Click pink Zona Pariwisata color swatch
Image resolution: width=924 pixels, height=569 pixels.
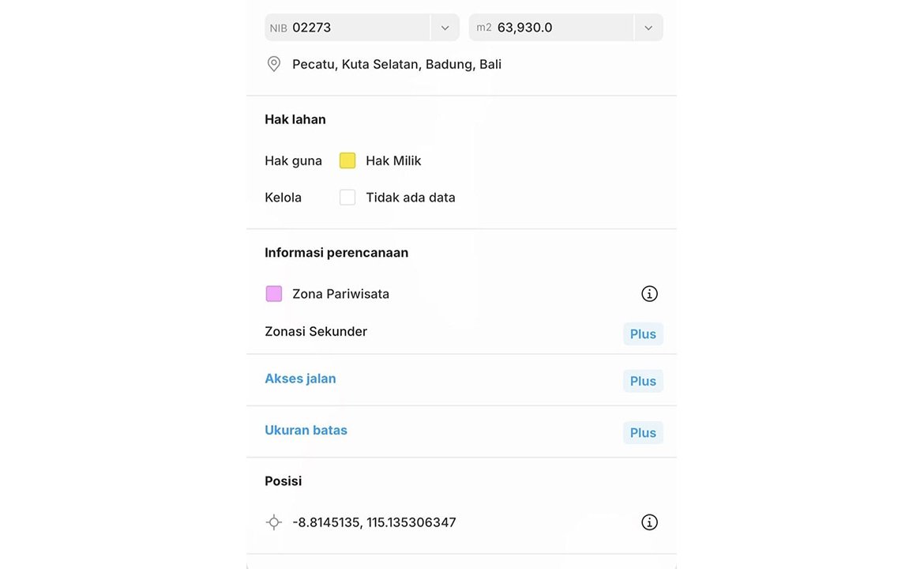274,294
